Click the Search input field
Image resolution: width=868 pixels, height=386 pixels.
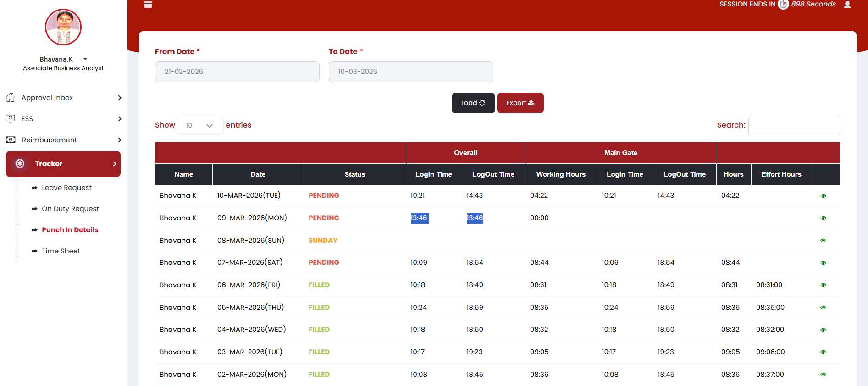click(794, 126)
